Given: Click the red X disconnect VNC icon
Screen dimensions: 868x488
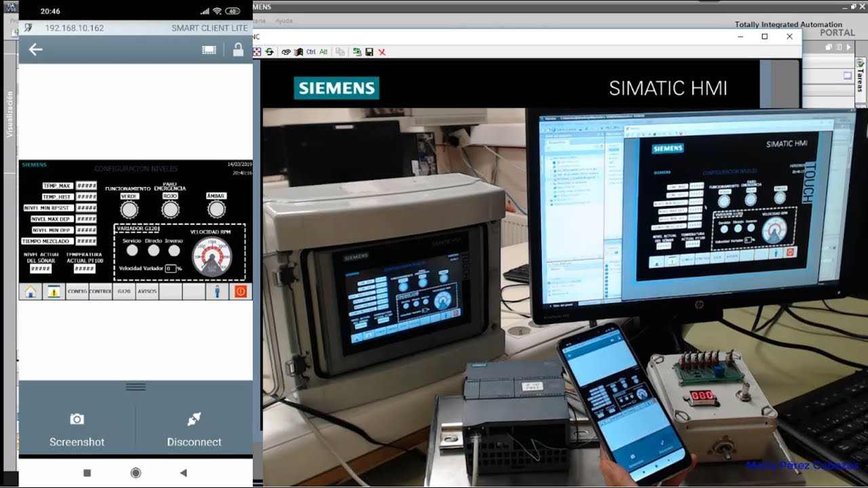Looking at the screenshot, I should click(382, 52).
